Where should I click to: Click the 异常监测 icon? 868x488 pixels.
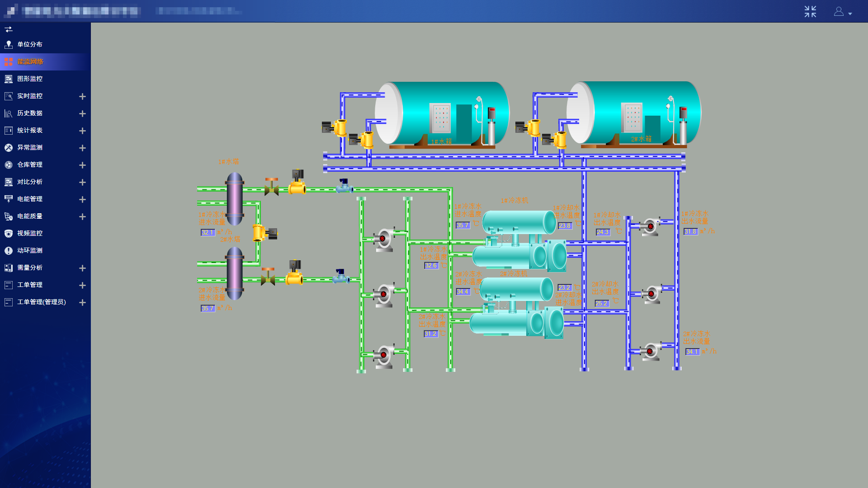pyautogui.click(x=8, y=147)
